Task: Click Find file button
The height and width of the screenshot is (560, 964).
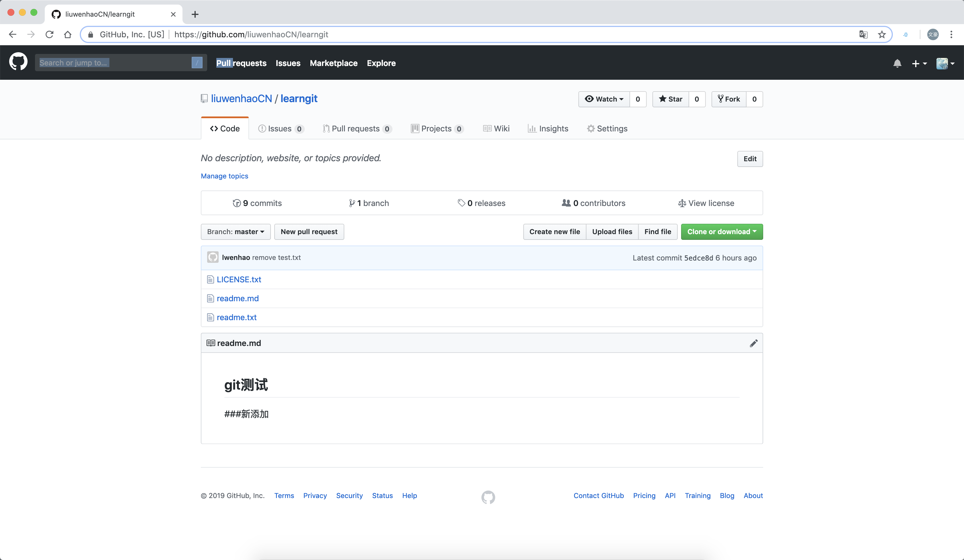Action: pos(658,232)
